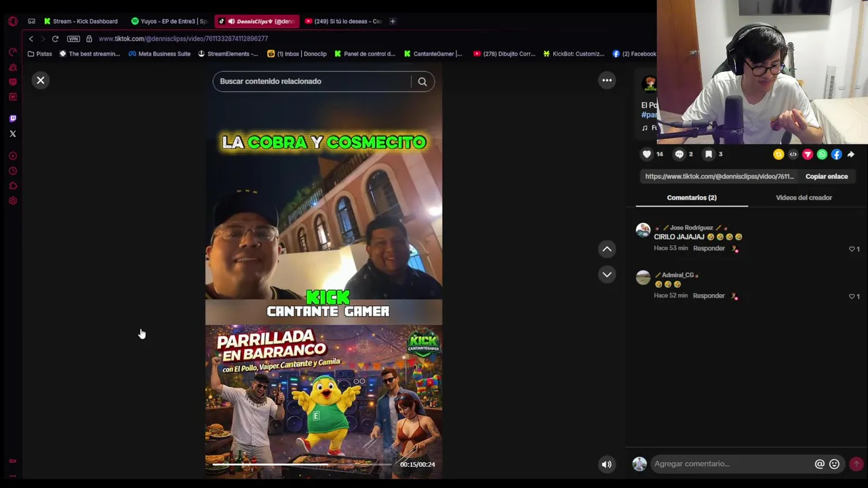Close the TikTok video viewer with the X
868x488 pixels.
coord(41,81)
